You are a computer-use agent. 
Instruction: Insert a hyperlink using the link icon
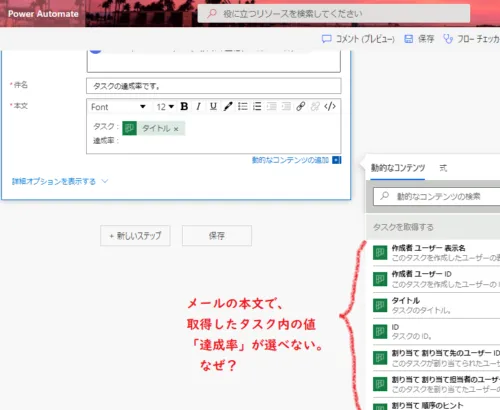(x=301, y=107)
